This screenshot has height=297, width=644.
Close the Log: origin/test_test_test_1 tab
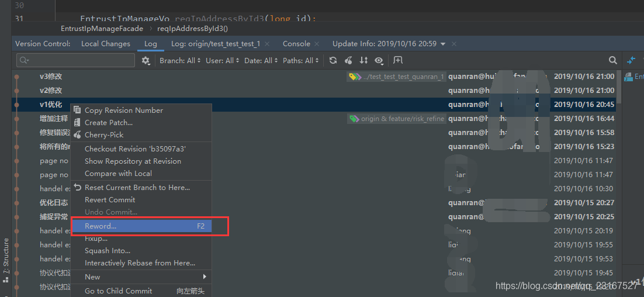tap(267, 43)
